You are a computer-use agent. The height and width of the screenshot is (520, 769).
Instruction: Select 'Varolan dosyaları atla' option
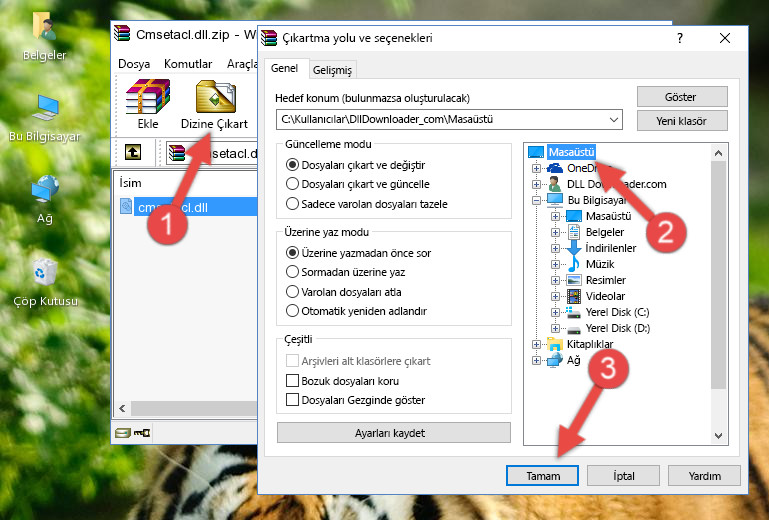[292, 292]
